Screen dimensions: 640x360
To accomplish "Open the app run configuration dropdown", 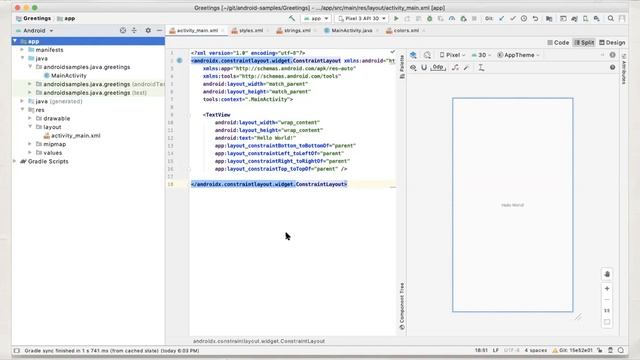I will [316, 18].
